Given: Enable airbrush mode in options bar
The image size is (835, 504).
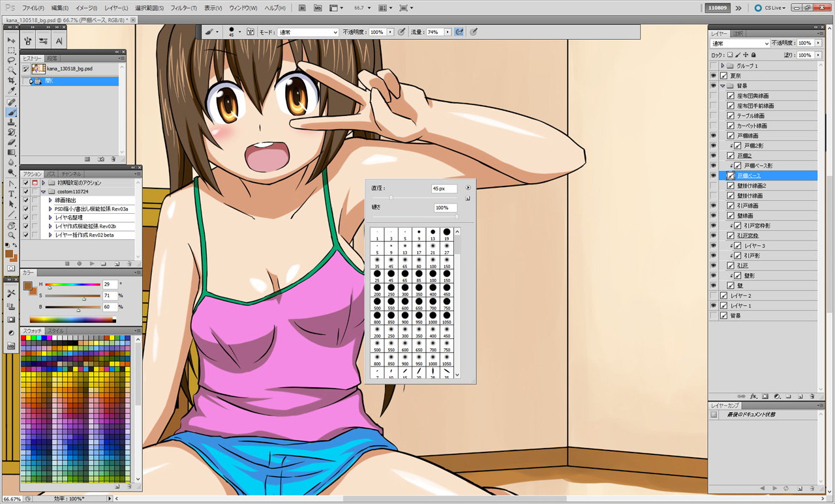Looking at the screenshot, I should tap(459, 32).
